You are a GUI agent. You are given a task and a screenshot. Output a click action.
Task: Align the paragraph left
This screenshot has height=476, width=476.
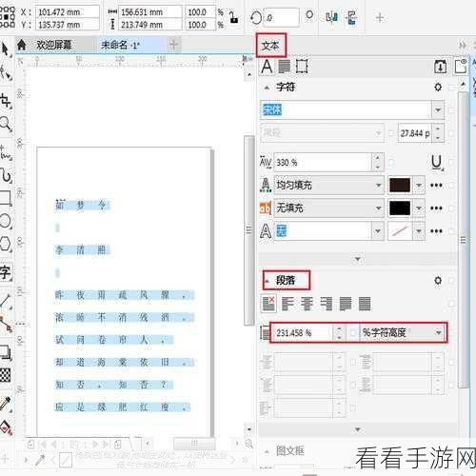coord(288,304)
